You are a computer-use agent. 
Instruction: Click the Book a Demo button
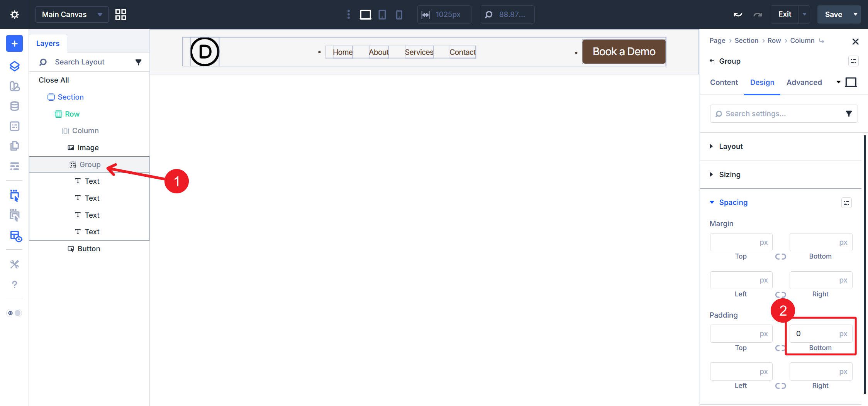coord(624,51)
